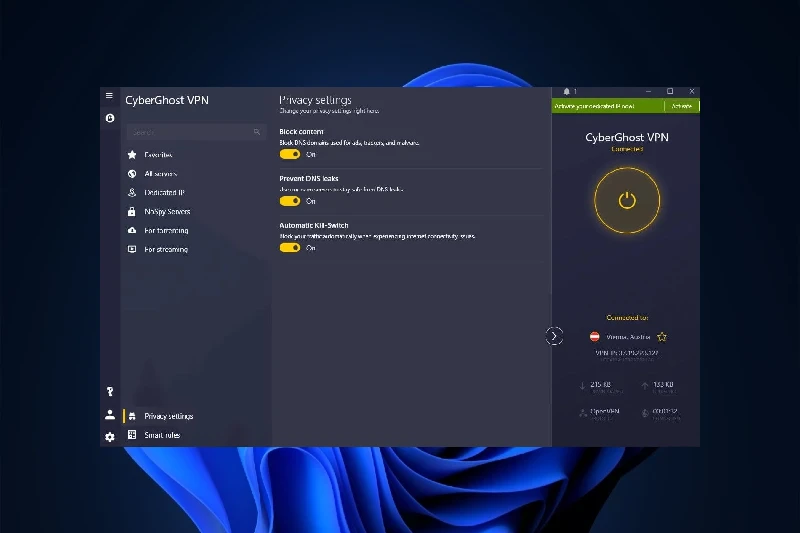Screen dimensions: 800x533
Task: Open Privacy settings menu item
Action: [x=194, y=416]
